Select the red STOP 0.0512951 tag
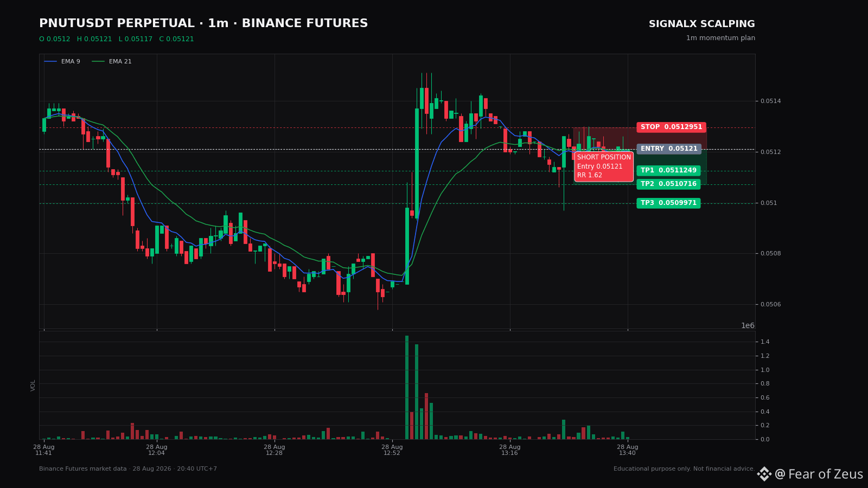 672,127
